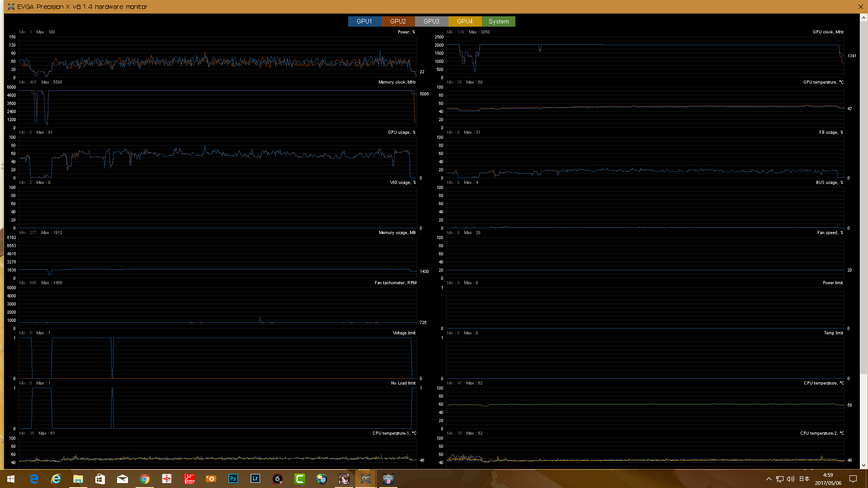Viewport: 868px width, 488px height.
Task: Launch Lightroom from the taskbar
Action: (255, 479)
